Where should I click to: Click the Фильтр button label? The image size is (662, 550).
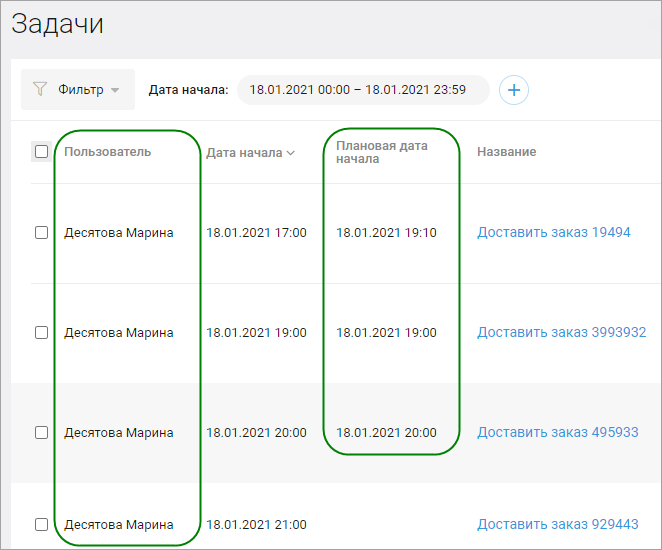[x=80, y=90]
